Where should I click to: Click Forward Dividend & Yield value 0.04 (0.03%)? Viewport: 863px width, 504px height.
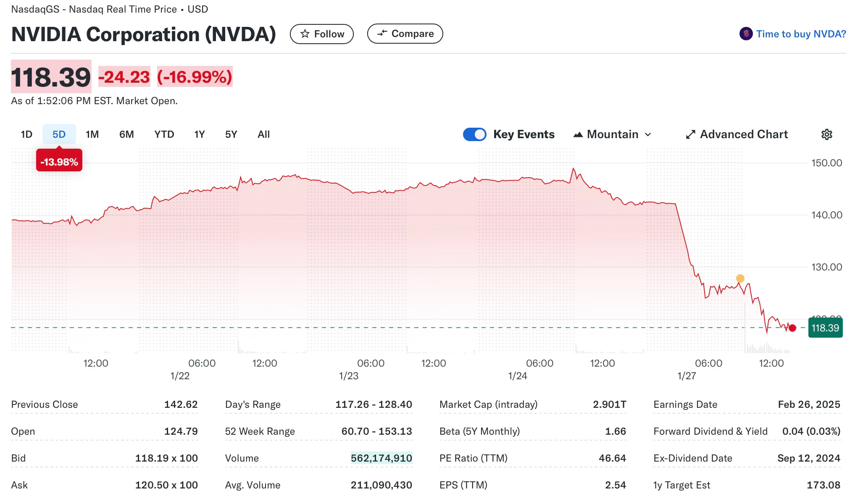pos(811,431)
